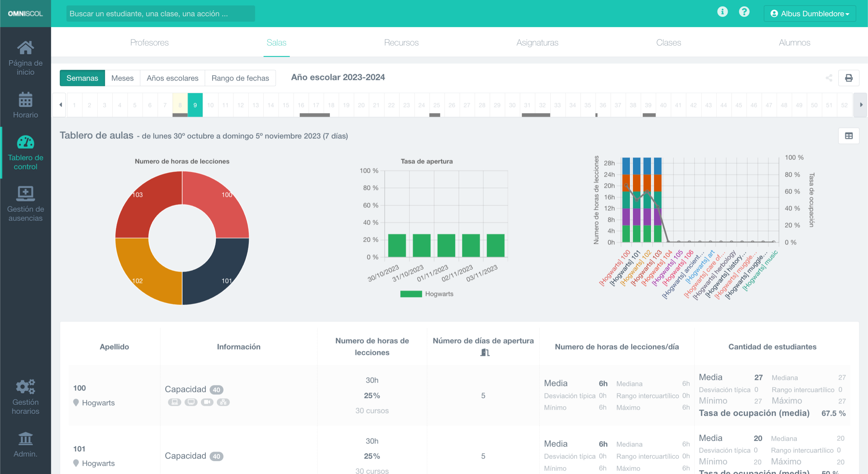Click the help question mark icon

(x=744, y=12)
